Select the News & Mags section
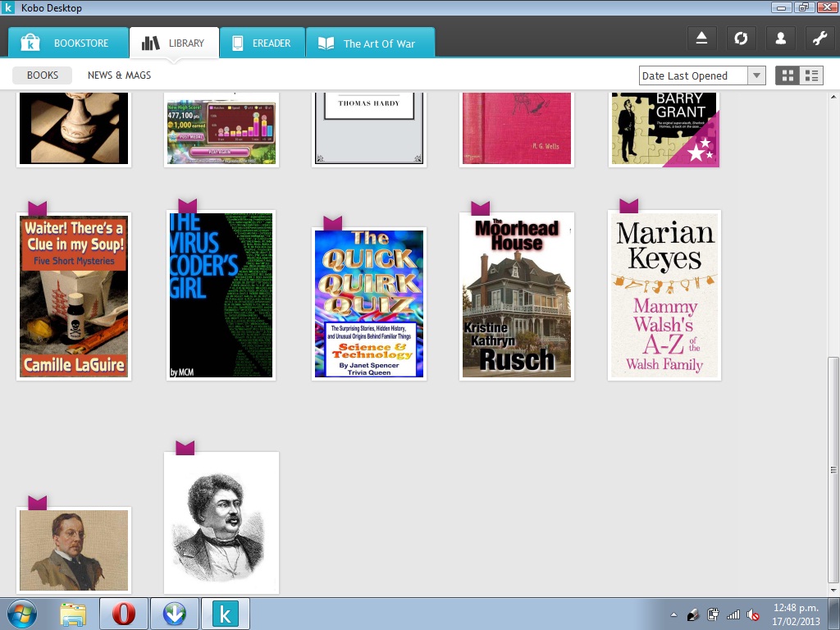 pos(120,75)
